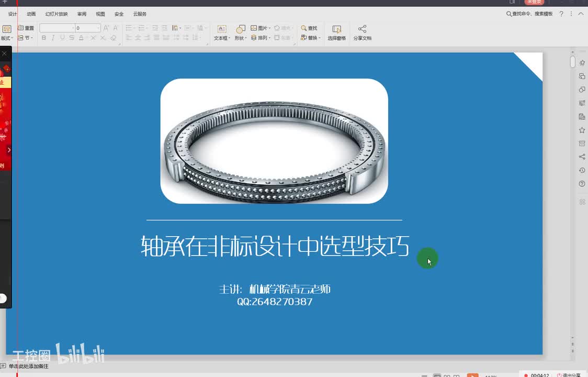Toggle bold formatting

coord(44,38)
